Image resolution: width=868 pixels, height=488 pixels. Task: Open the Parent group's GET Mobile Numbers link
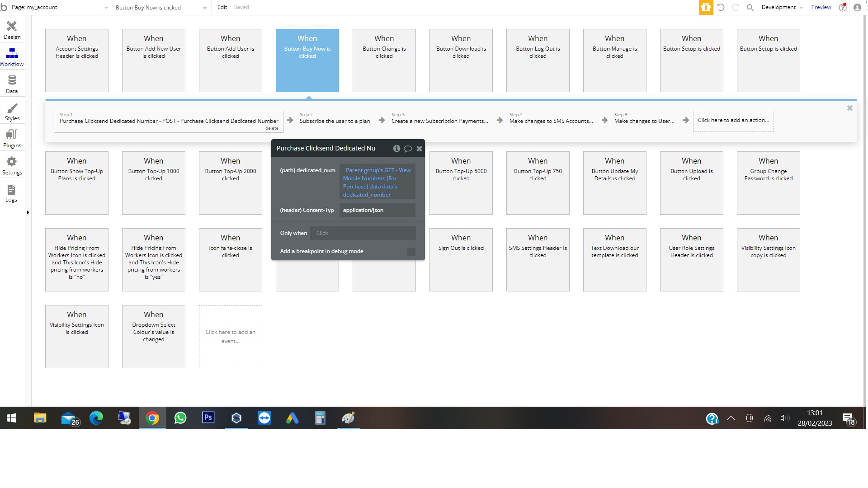point(377,182)
